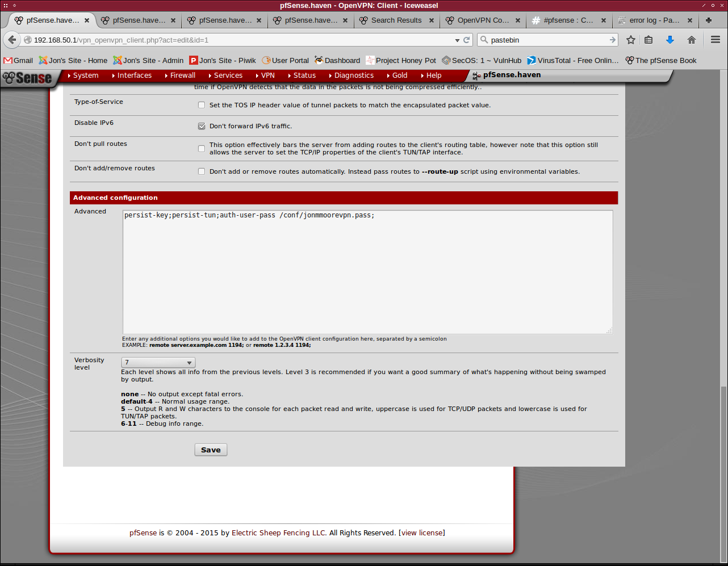Switch to the #pfsense : C... tab

568,20
